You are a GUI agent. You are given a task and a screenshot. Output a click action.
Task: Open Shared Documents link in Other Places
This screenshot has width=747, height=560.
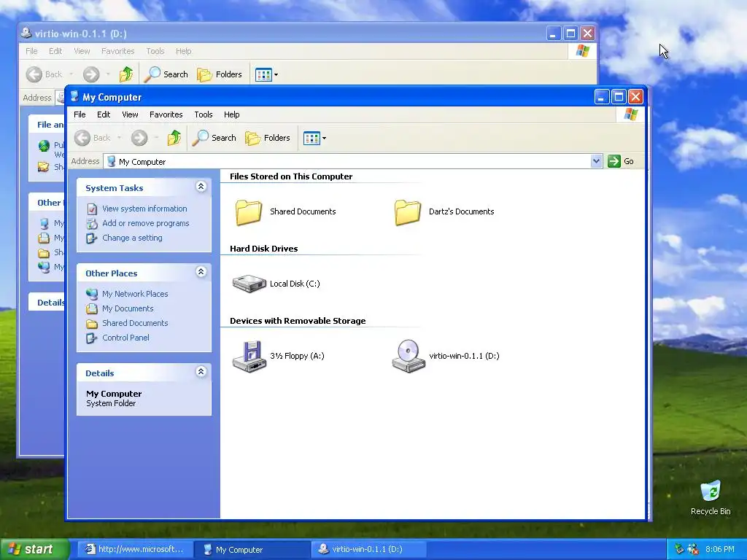click(135, 323)
